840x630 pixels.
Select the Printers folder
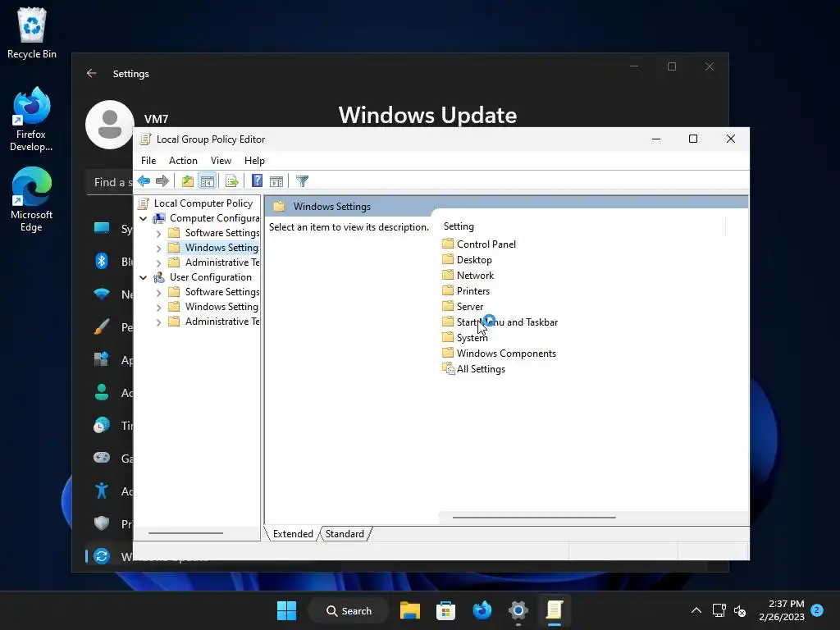click(x=466, y=291)
